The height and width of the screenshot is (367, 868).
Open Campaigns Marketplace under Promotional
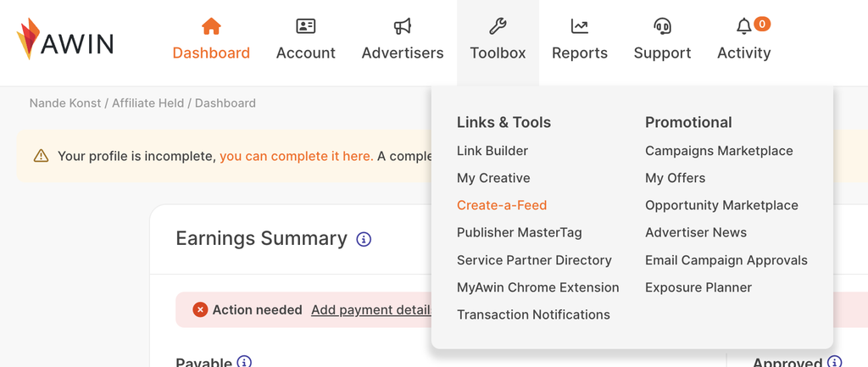pos(719,151)
